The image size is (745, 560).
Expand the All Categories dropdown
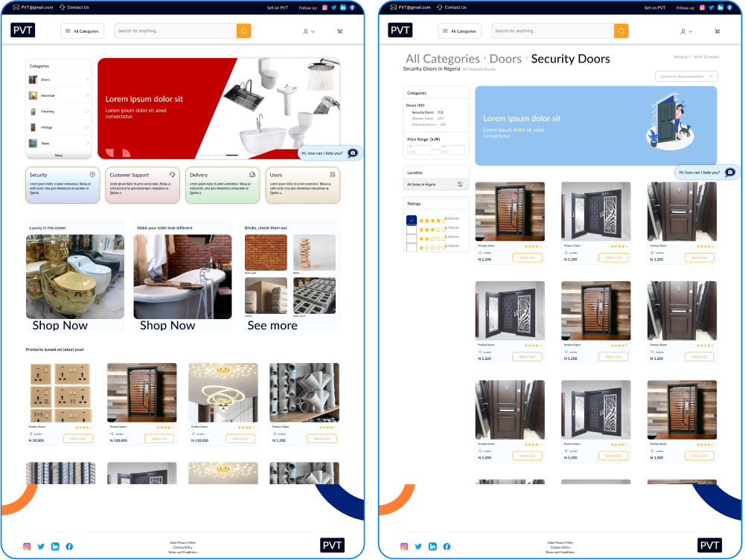click(82, 31)
